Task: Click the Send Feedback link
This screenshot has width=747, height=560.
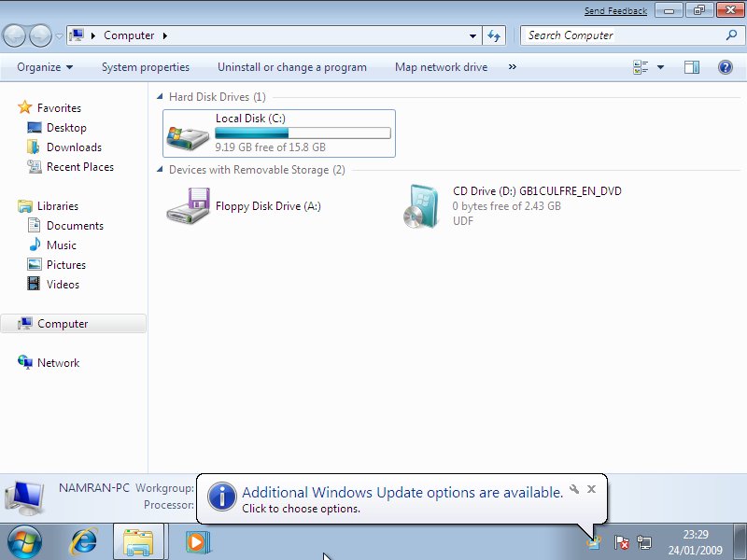Action: coord(615,11)
